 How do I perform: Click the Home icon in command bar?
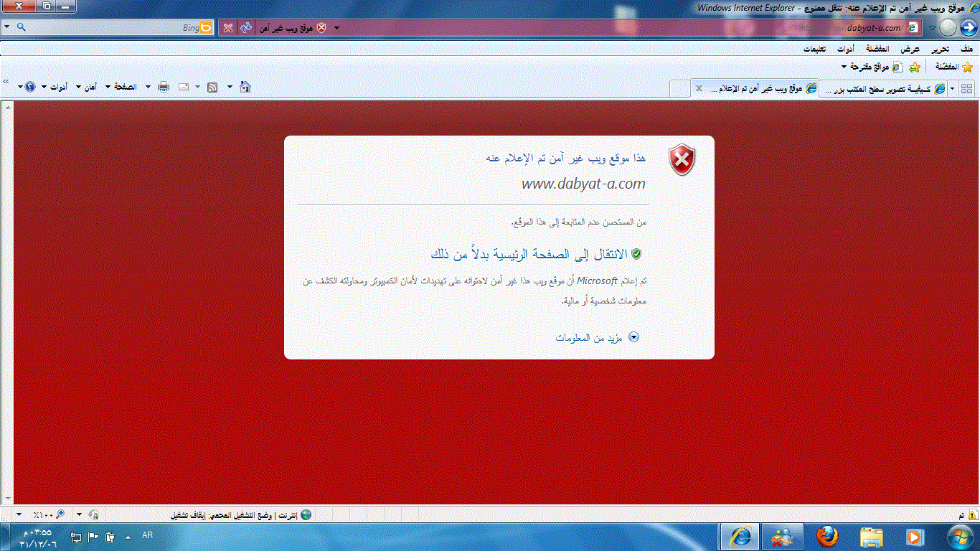pyautogui.click(x=245, y=87)
